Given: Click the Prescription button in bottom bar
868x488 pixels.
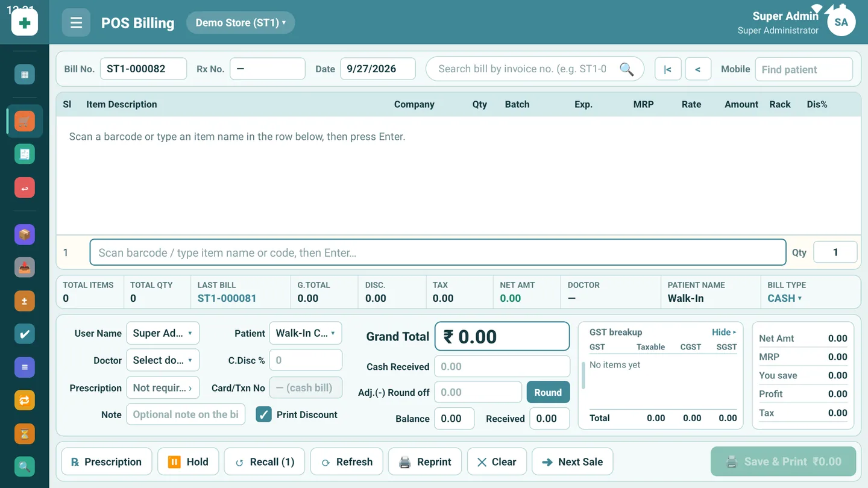Looking at the screenshot, I should coord(106,462).
